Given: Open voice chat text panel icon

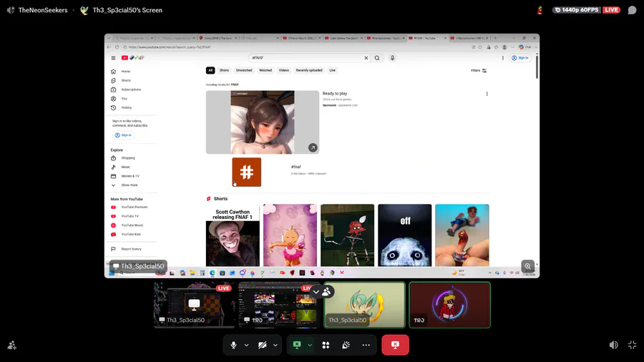Looking at the screenshot, I should click(x=632, y=10).
